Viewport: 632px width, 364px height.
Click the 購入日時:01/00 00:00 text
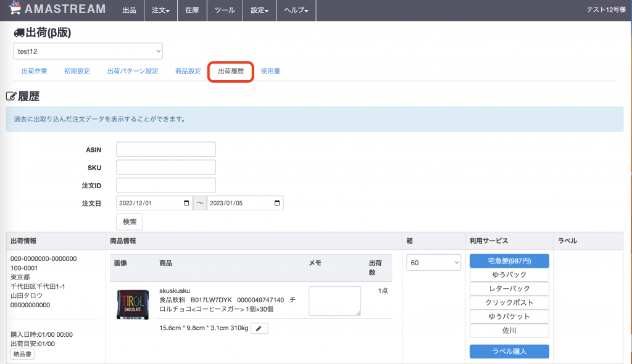[41, 334]
